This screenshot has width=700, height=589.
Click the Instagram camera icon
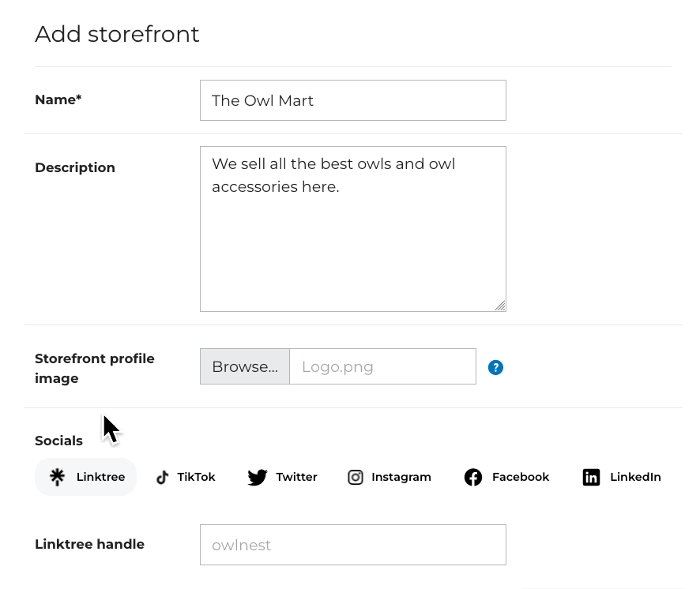click(356, 477)
